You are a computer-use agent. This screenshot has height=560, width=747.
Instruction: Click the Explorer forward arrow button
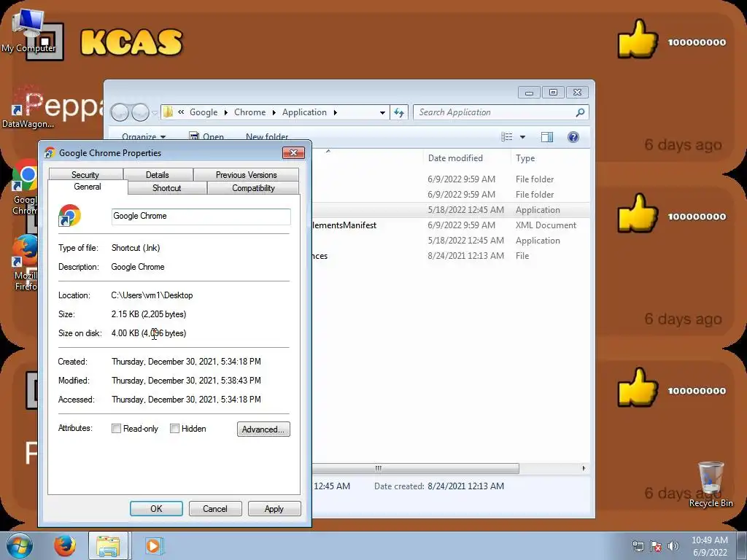(x=141, y=113)
